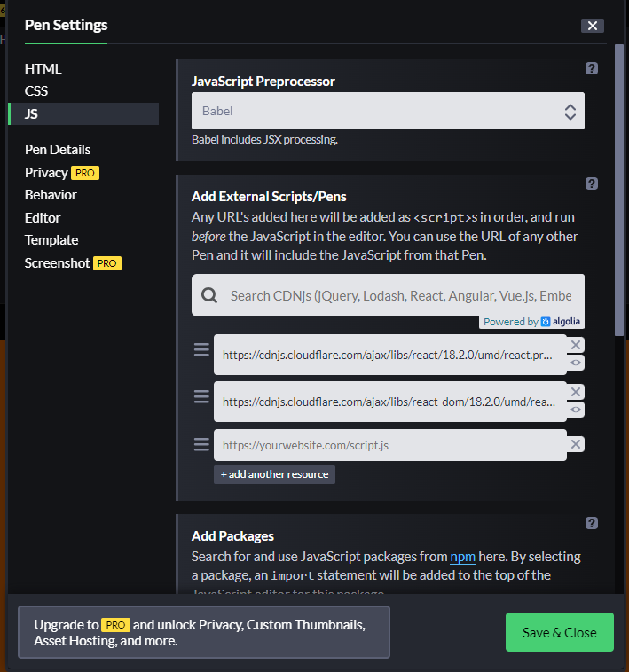Open the Editor settings section
This screenshot has width=629, height=672.
(43, 218)
